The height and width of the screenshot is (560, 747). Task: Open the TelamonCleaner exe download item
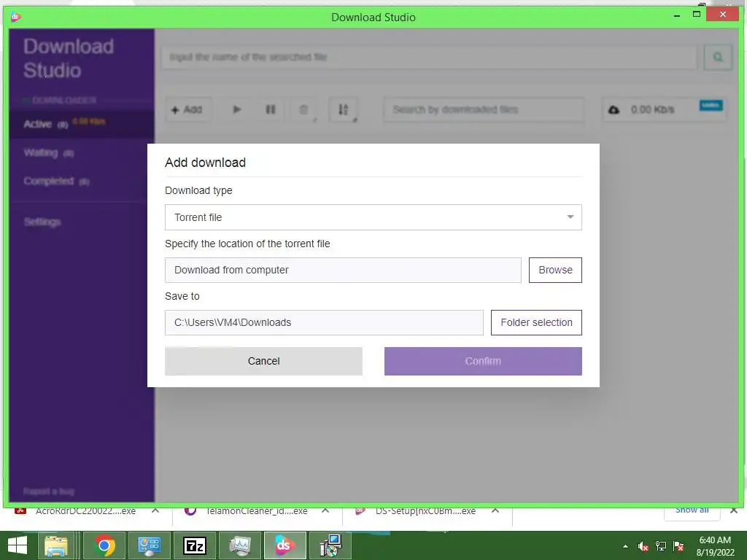[x=247, y=511]
